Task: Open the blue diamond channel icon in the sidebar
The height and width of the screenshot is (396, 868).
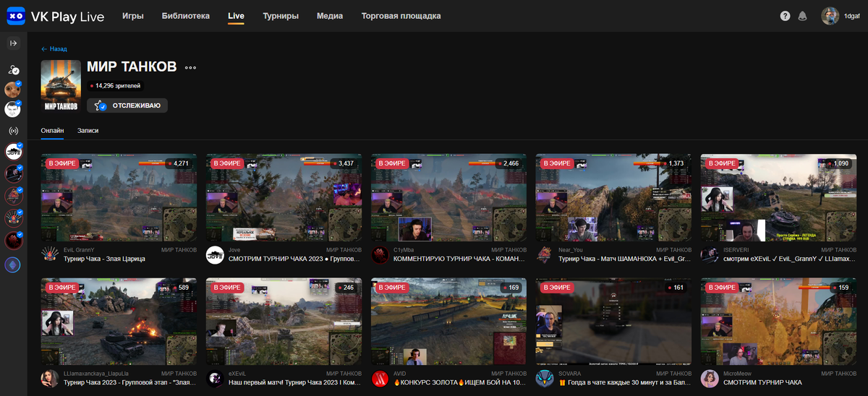Action: (x=13, y=264)
